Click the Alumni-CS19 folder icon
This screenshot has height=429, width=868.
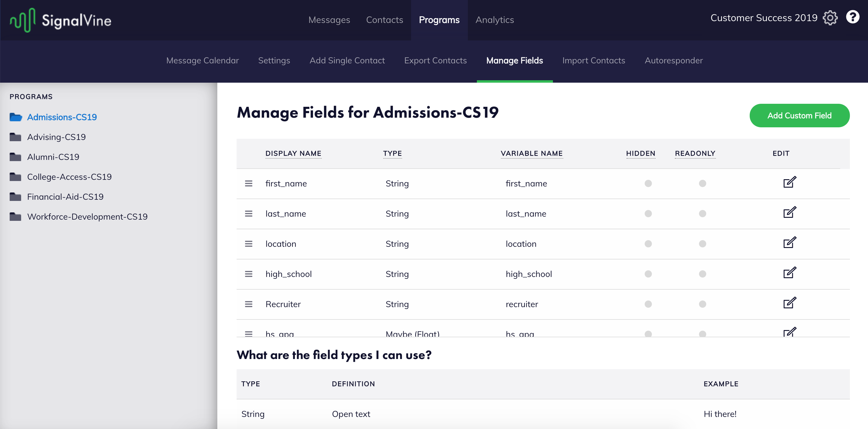pos(15,157)
